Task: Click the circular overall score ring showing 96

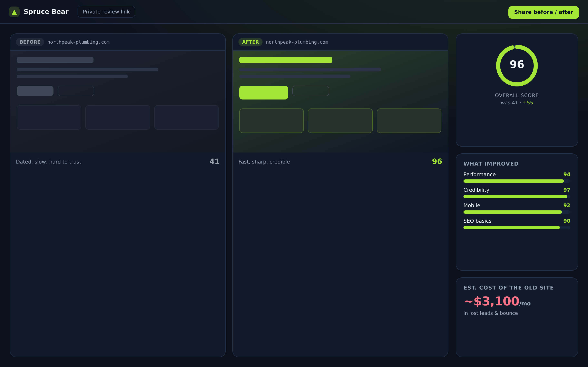Action: (x=517, y=65)
